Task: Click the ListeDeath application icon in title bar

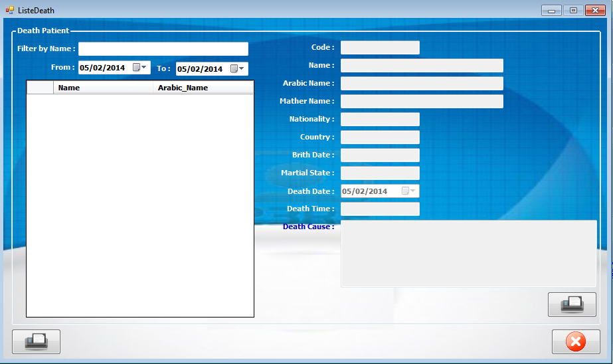Action: tap(10, 10)
